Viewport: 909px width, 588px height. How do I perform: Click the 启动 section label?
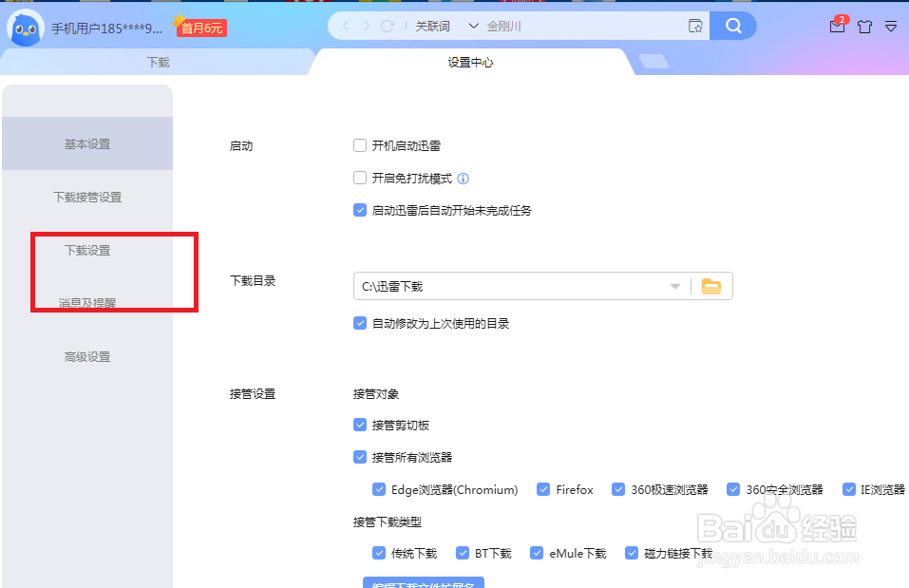(241, 146)
